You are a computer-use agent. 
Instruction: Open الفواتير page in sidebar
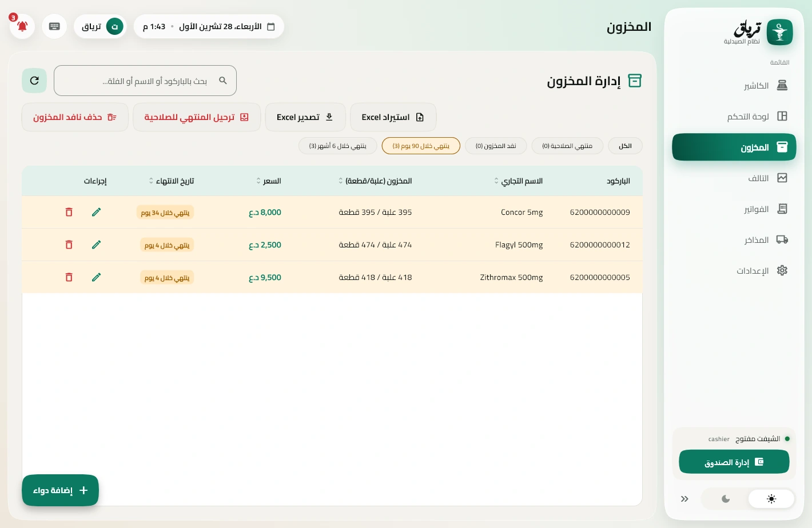pos(734,209)
